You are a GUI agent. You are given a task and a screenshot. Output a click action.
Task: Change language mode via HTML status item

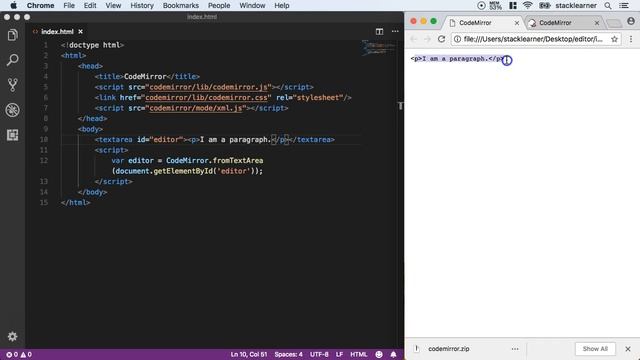pos(358,355)
